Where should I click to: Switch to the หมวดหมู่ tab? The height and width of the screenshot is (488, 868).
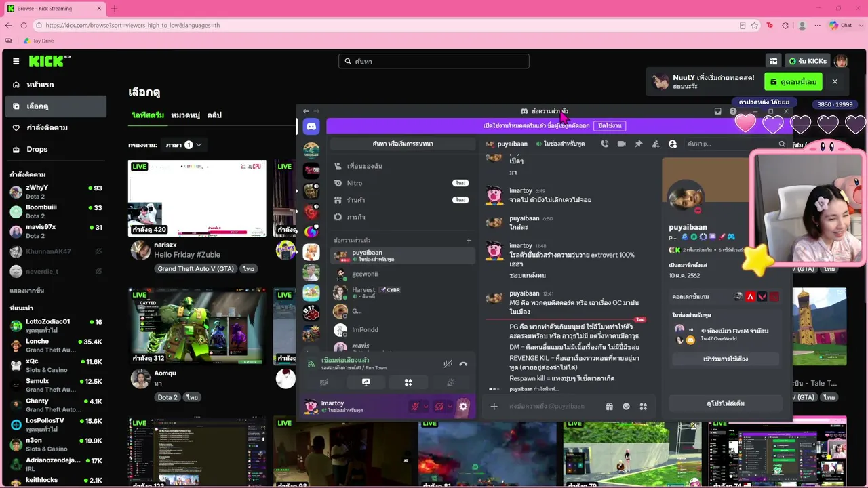(186, 115)
